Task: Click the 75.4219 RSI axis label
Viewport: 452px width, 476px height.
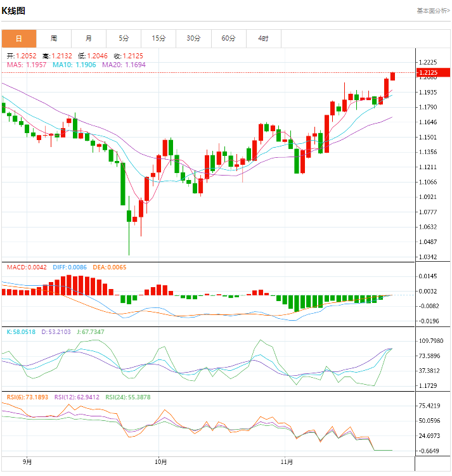Action: [x=429, y=406]
